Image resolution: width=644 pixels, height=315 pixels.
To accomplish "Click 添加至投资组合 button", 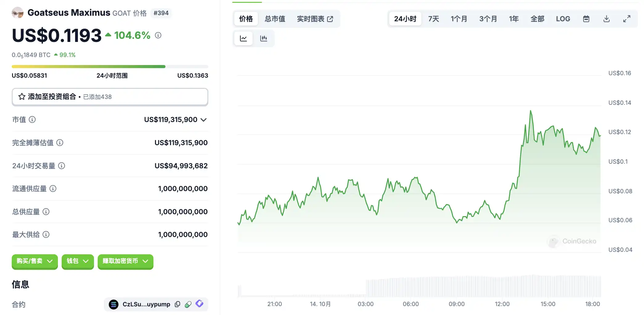I will (110, 97).
